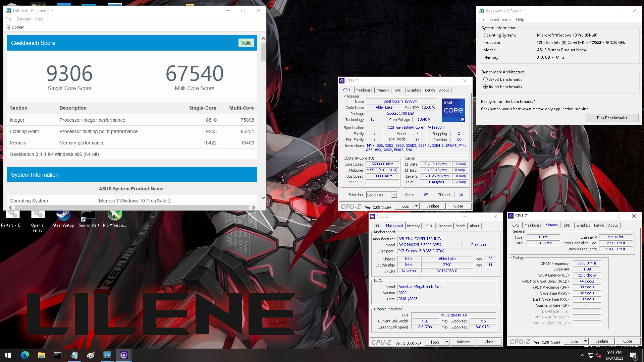Image resolution: width=644 pixels, height=362 pixels.
Task: Open the Windows Start menu
Action: [x=8, y=355]
